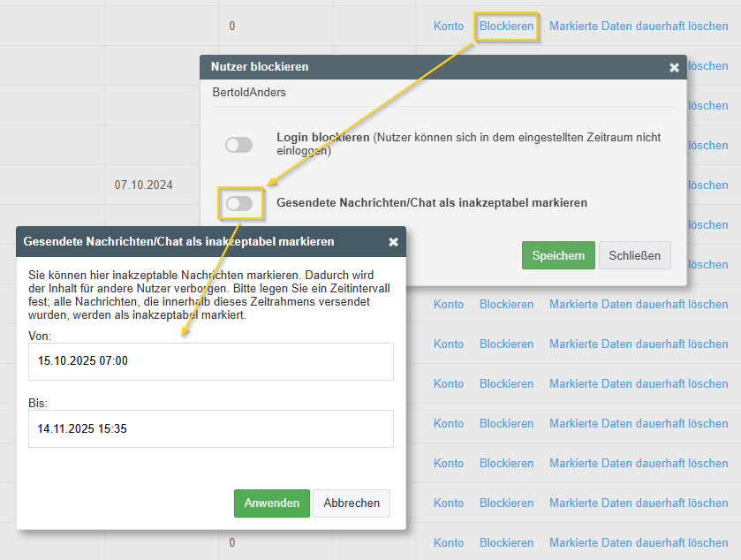Enable the Login blockieren switch
This screenshot has height=560, width=741.
point(238,145)
